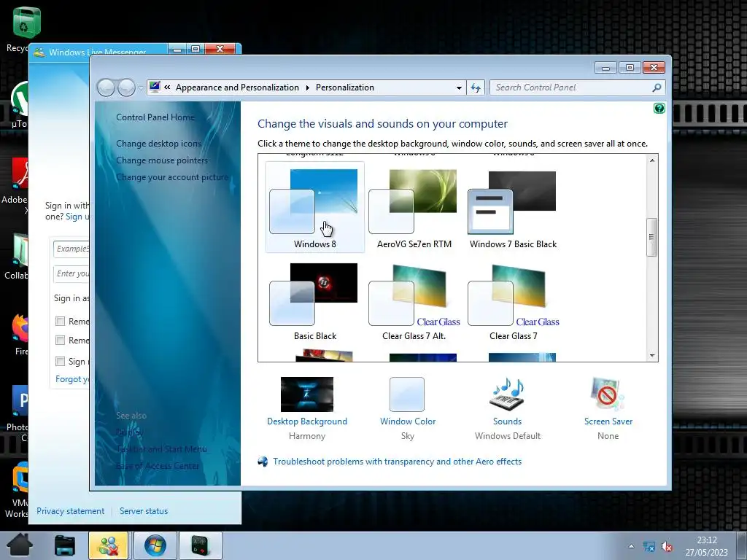Click the Messenger password field
Image resolution: width=747 pixels, height=560 pixels.
[71, 273]
